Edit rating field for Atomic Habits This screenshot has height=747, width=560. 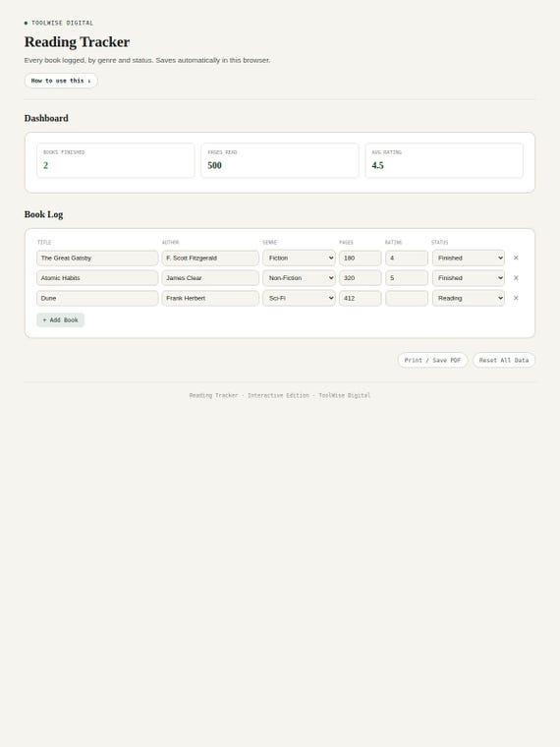click(407, 278)
